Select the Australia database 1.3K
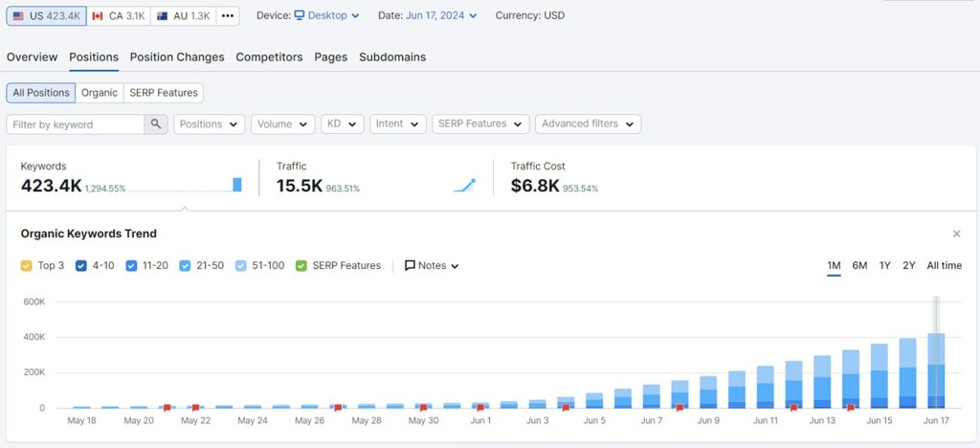This screenshot has width=980, height=448. click(x=184, y=16)
